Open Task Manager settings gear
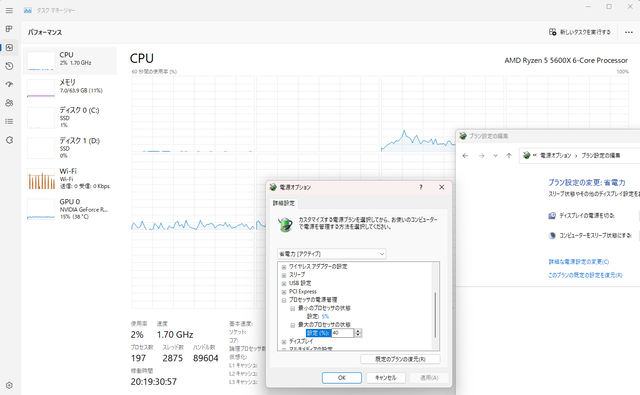 tap(9, 385)
